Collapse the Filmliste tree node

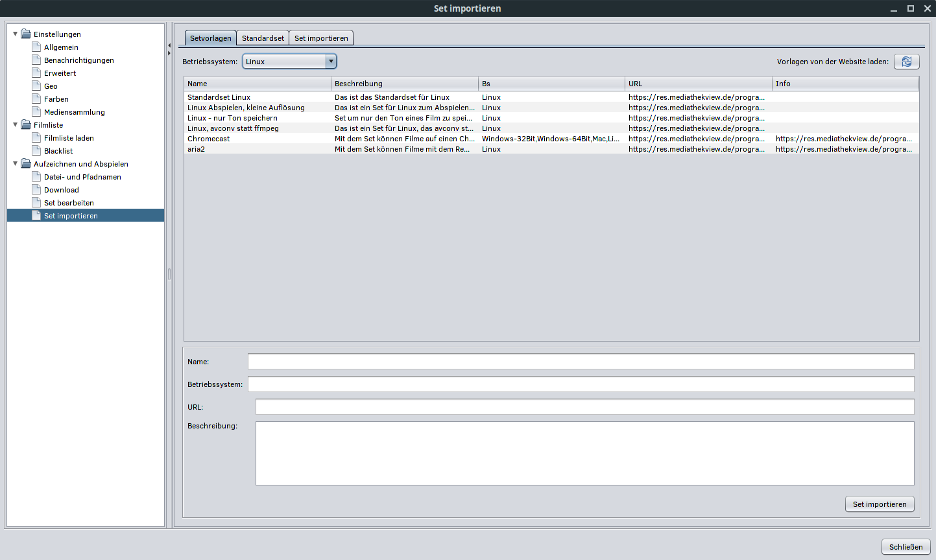(x=16, y=124)
